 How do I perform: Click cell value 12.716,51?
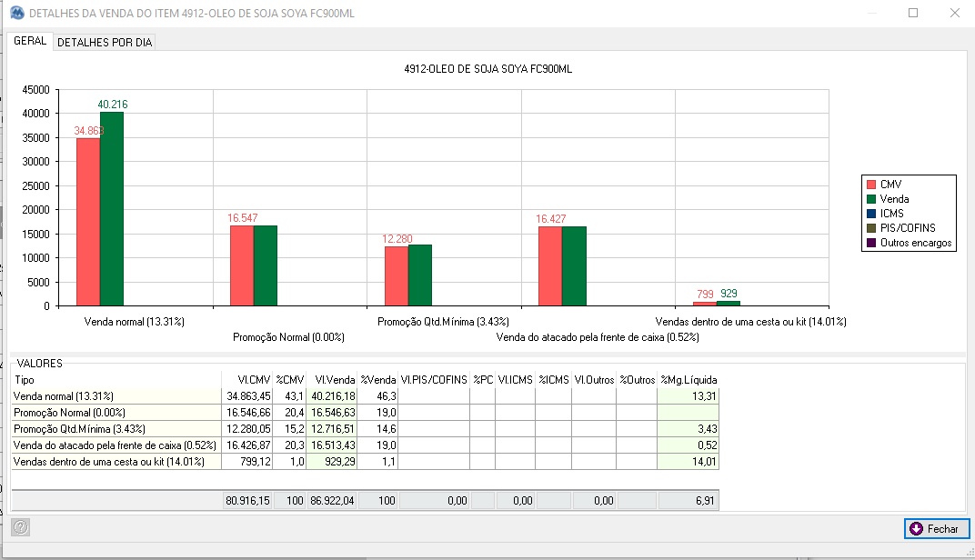[x=332, y=429]
